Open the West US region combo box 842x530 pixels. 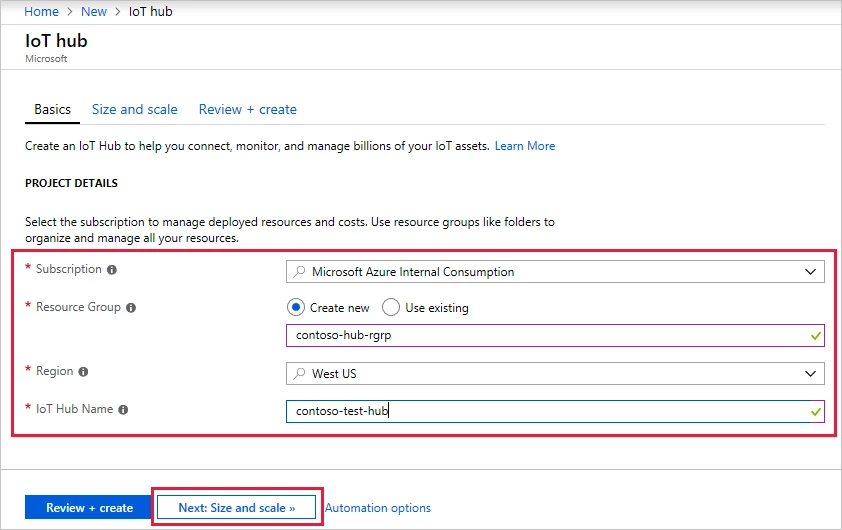coord(555,373)
